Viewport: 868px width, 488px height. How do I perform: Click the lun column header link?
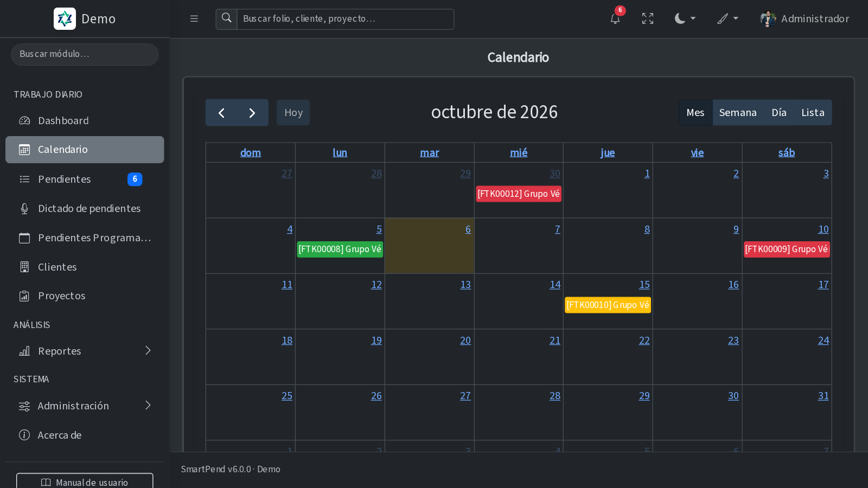[x=340, y=153]
